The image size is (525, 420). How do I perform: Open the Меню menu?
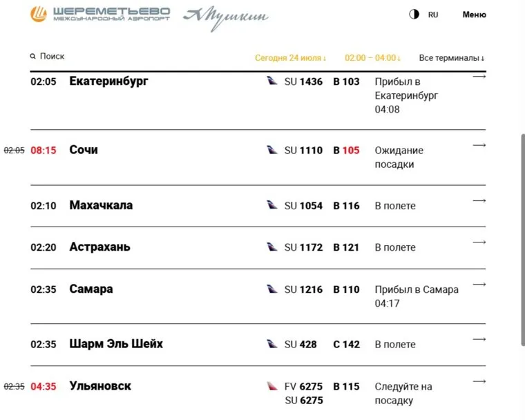coord(474,15)
